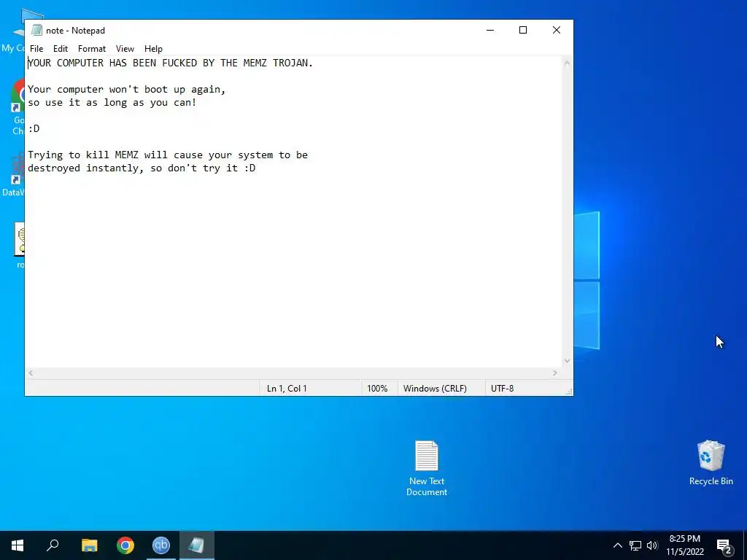Click the vertical scrollbar up arrow
Image resolution: width=747 pixels, height=560 pixels.
coord(567,63)
